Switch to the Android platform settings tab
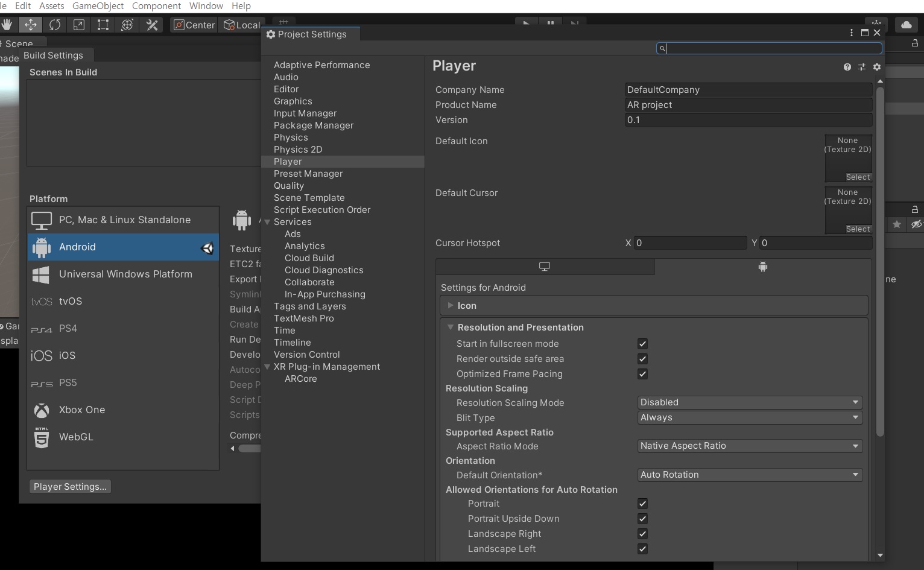This screenshot has height=570, width=924. 763,267
